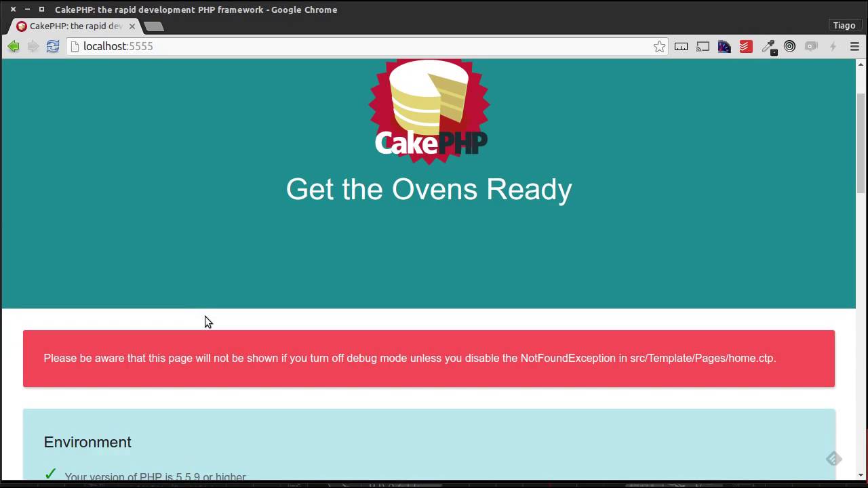The image size is (868, 488).
Task: Select the CakePHP browser tab
Action: (x=76, y=26)
